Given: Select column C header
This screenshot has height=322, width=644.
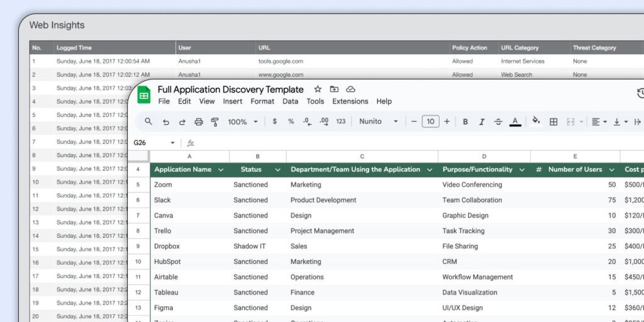Looking at the screenshot, I should tap(362, 157).
